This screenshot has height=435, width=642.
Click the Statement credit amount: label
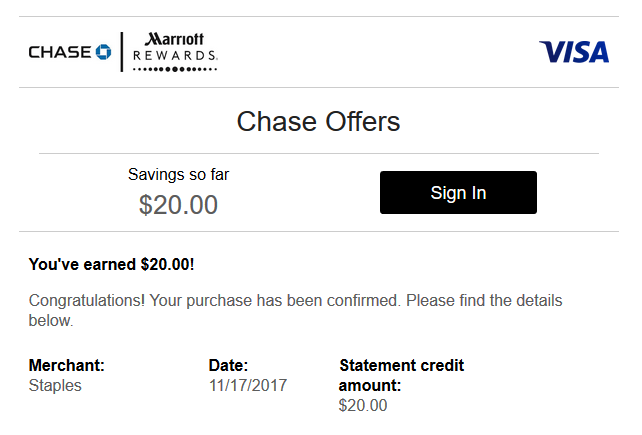402,375
